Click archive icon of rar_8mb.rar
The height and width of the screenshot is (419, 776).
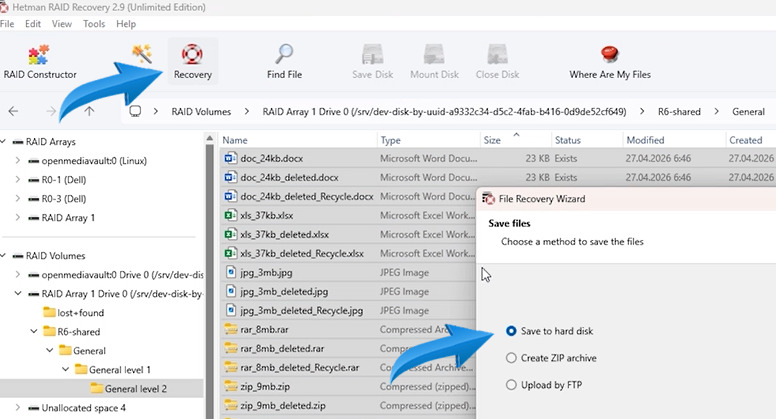230,329
